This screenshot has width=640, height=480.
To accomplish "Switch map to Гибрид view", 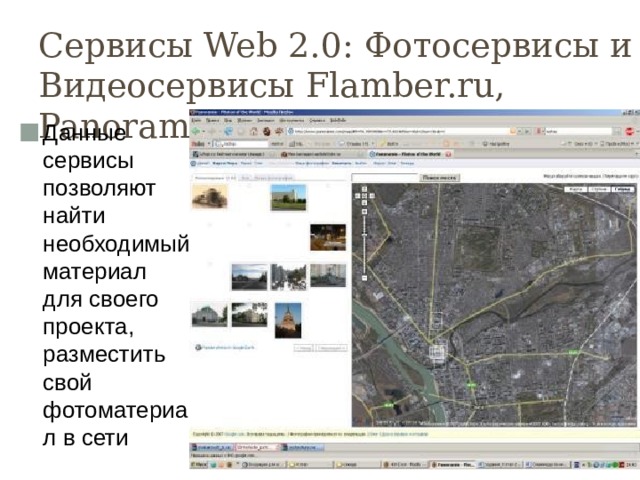I will 622,189.
